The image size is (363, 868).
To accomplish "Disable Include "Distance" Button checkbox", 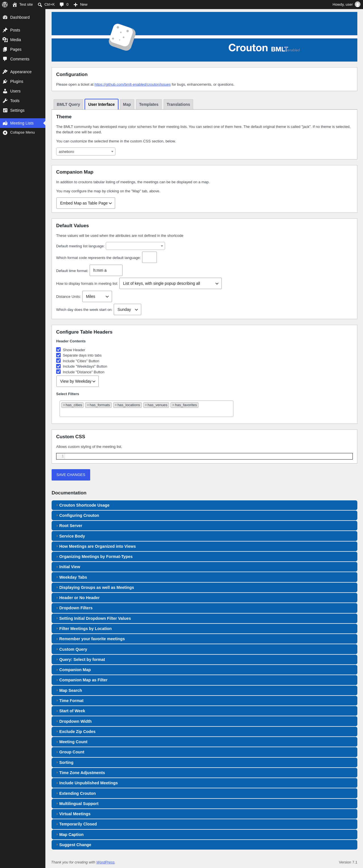I will pos(58,372).
